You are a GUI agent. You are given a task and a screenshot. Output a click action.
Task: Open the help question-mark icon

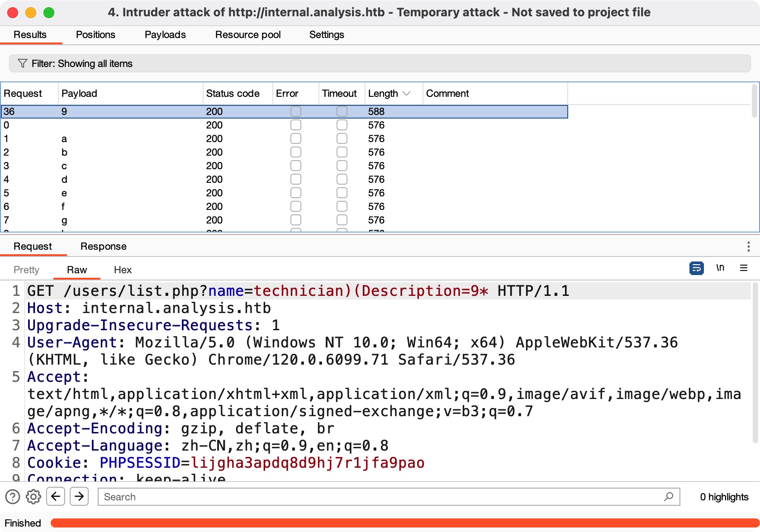click(13, 497)
